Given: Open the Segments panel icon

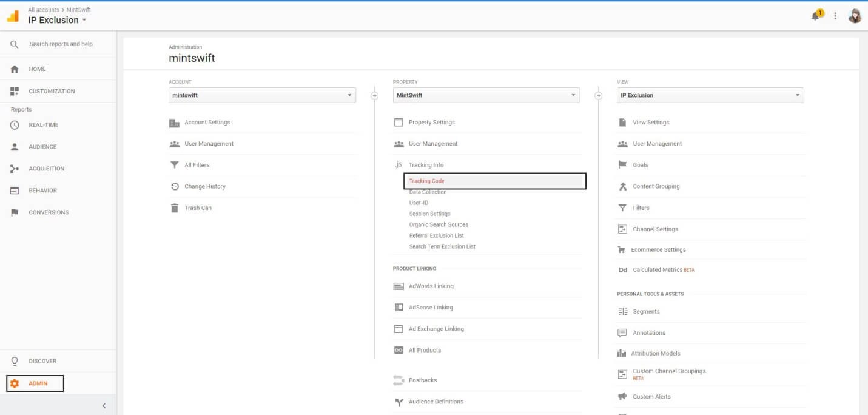Looking at the screenshot, I should point(622,311).
